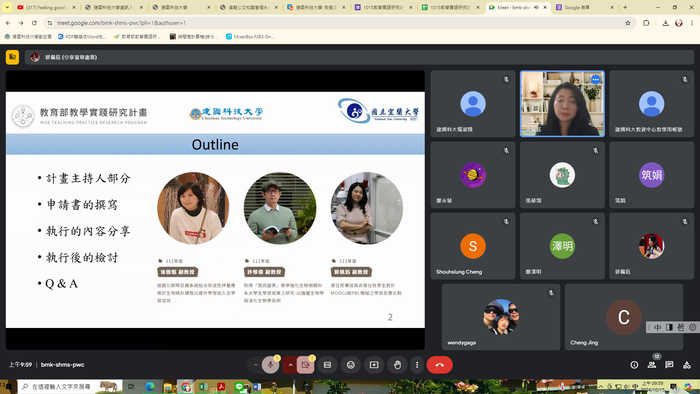Expand the video settings chevron
Viewport: 700px width, 394px height.
point(290,365)
